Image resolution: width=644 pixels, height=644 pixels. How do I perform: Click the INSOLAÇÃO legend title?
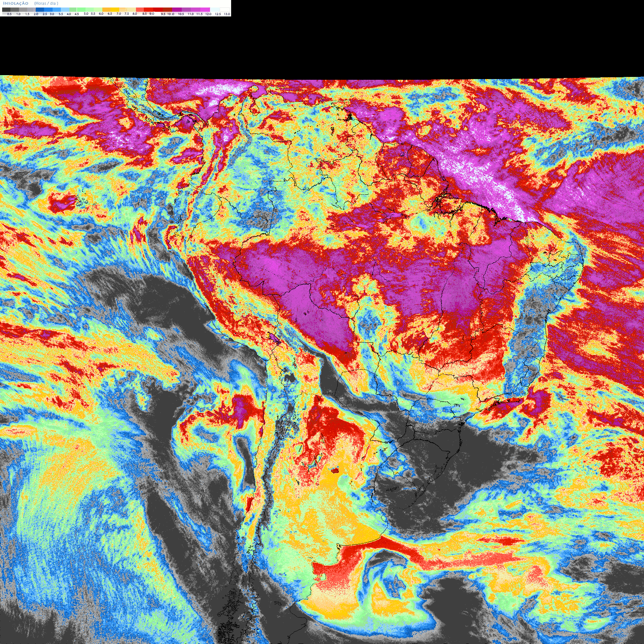pyautogui.click(x=16, y=3)
